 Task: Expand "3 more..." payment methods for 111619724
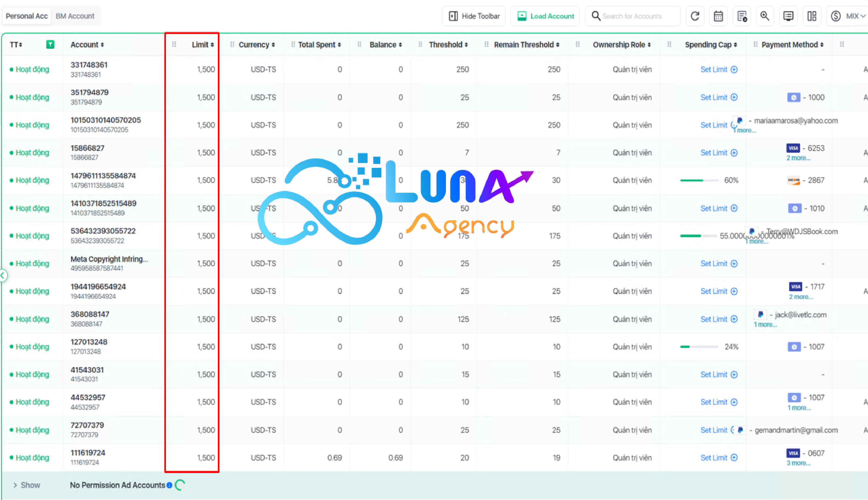click(798, 463)
